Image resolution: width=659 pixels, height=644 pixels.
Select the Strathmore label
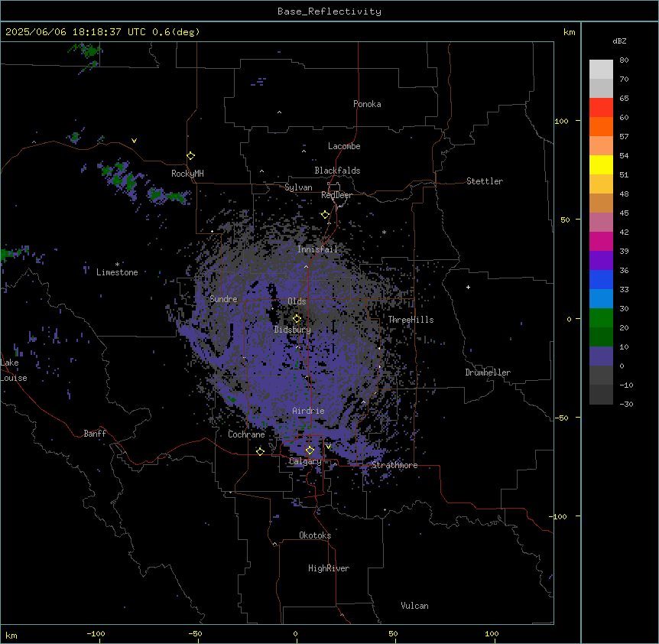[394, 465]
